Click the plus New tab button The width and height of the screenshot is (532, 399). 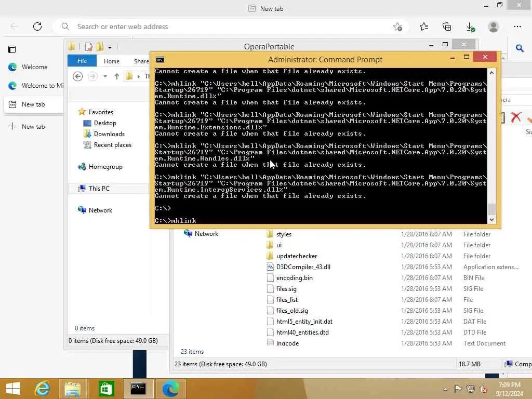(27, 126)
